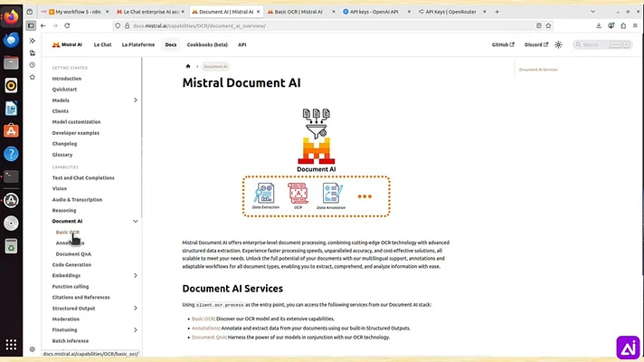The width and height of the screenshot is (644, 362).
Task: Open the Cookbooks (beta) nav item
Action: [x=207, y=44]
